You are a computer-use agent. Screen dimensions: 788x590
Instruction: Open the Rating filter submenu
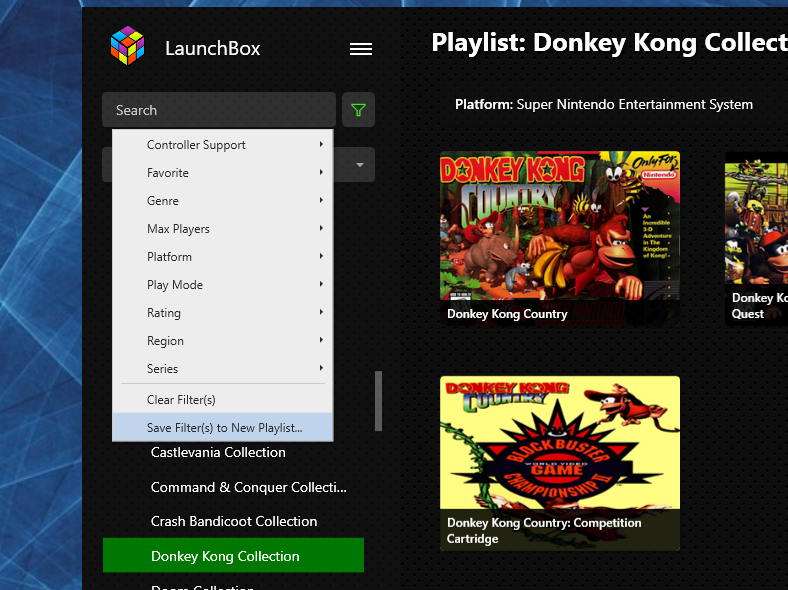pos(223,313)
